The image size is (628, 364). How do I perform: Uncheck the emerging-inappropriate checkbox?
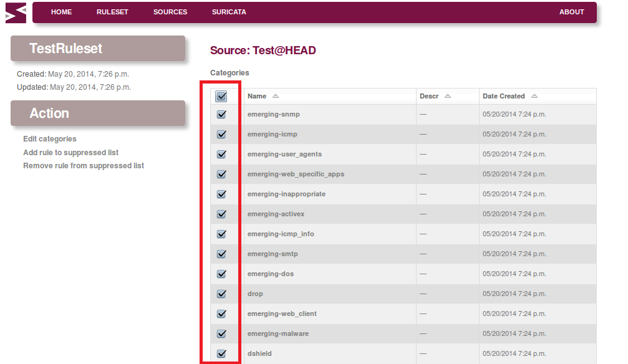coord(221,194)
